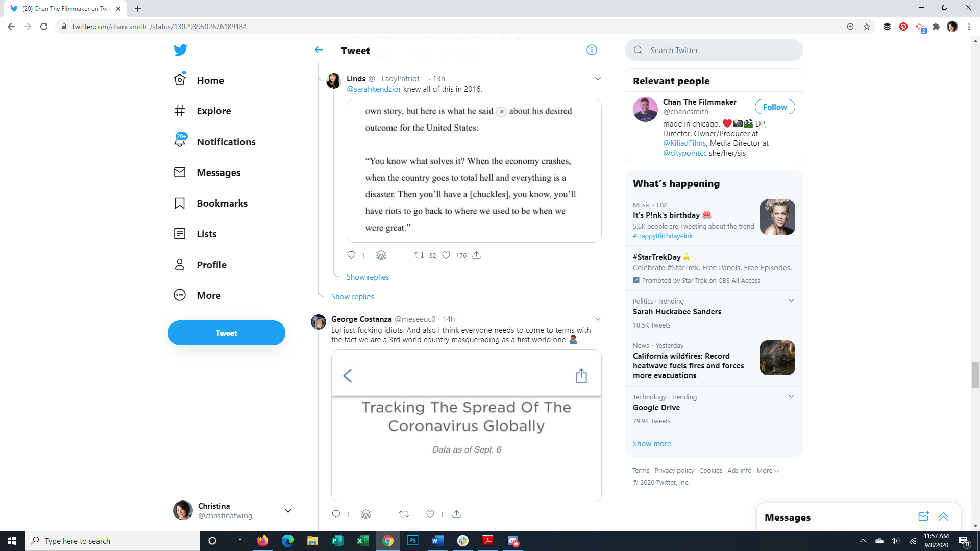Like George Costanza's tweet
The image size is (980, 551).
coord(430,514)
